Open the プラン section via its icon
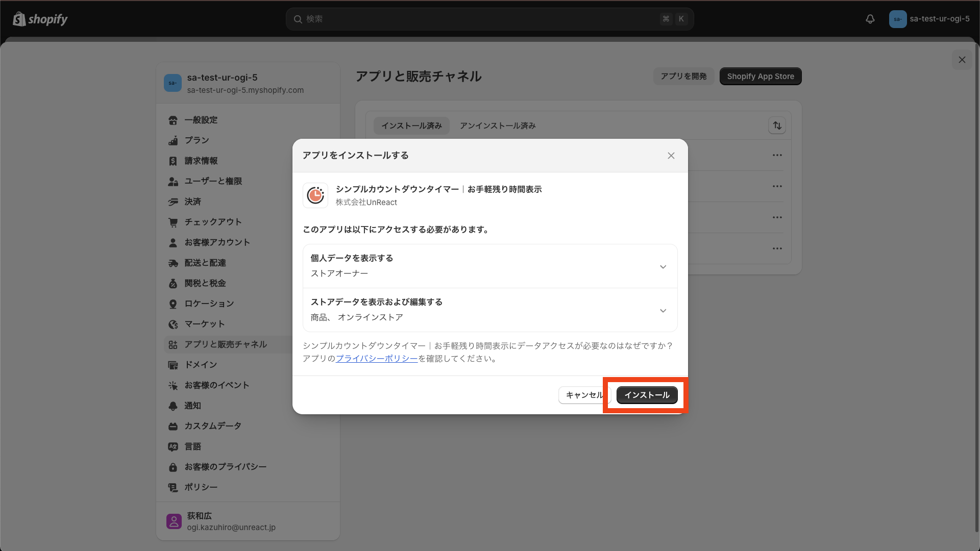 click(174, 140)
